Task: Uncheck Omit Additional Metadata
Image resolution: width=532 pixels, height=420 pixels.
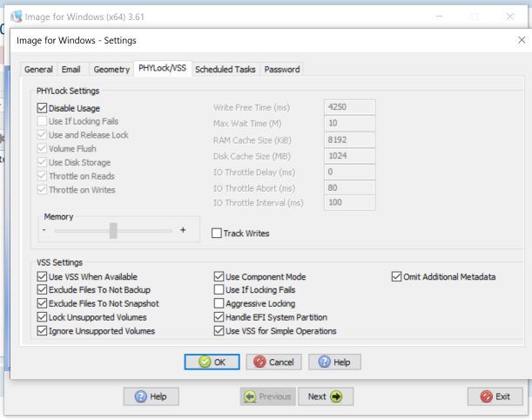Action: (396, 276)
